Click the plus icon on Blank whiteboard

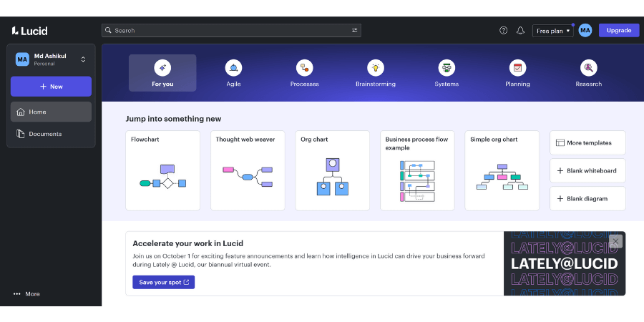coord(560,171)
